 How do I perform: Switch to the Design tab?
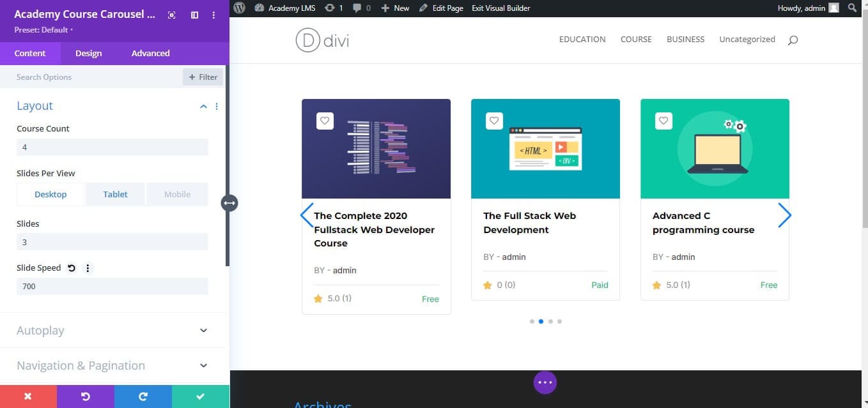pos(88,53)
